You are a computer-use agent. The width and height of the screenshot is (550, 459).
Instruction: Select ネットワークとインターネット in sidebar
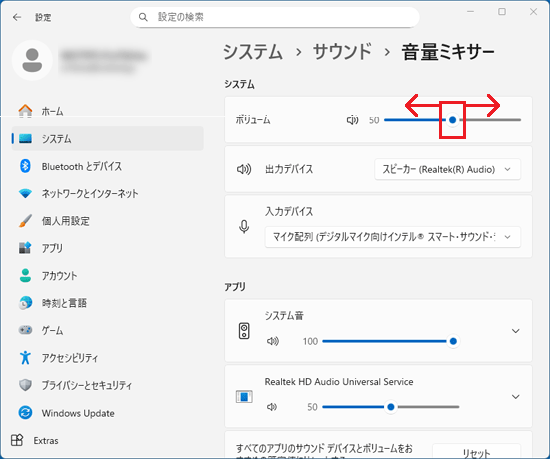[108, 193]
